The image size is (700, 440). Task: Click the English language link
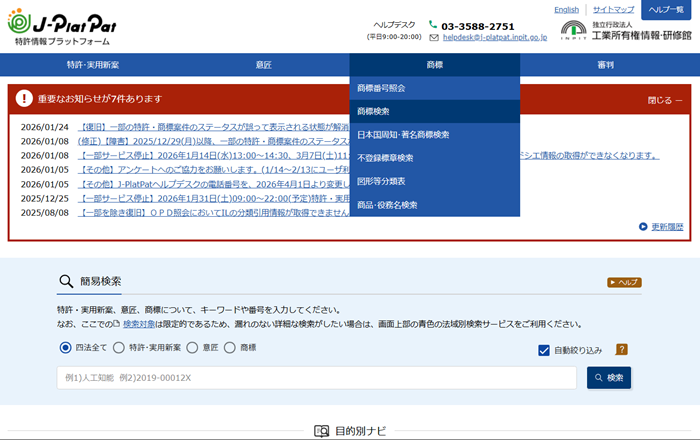click(x=567, y=9)
